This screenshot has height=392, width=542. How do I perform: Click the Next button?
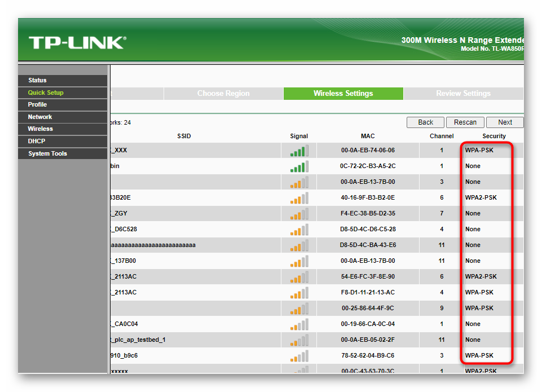505,122
